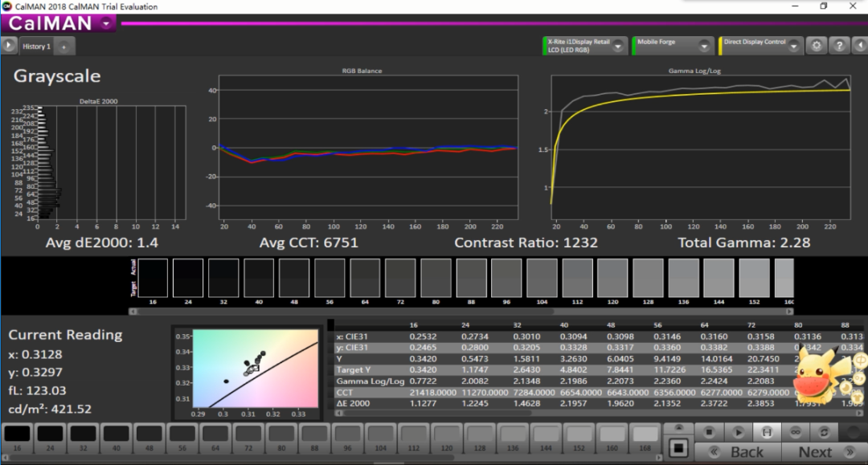Click the refresh reading icon
The image size is (868, 465).
(824, 432)
